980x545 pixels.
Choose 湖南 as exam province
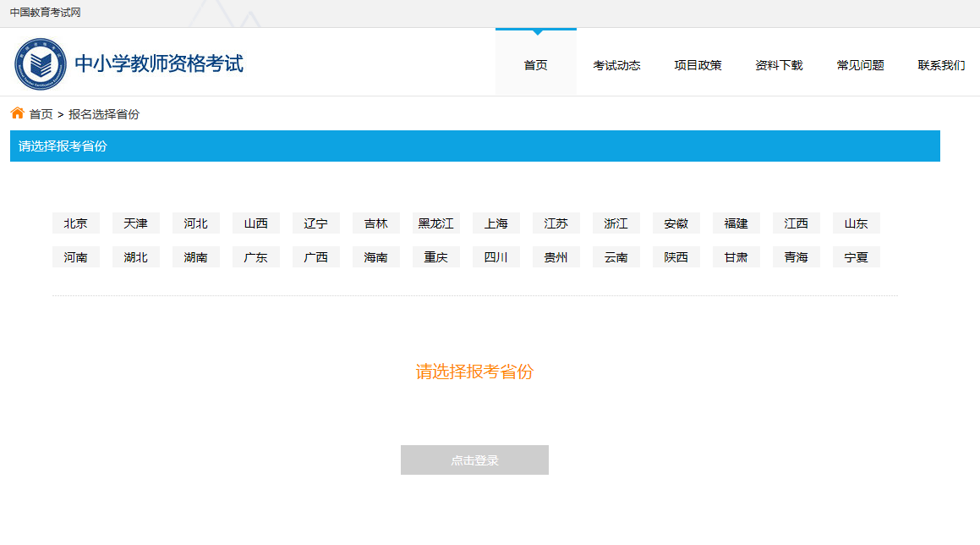(195, 257)
